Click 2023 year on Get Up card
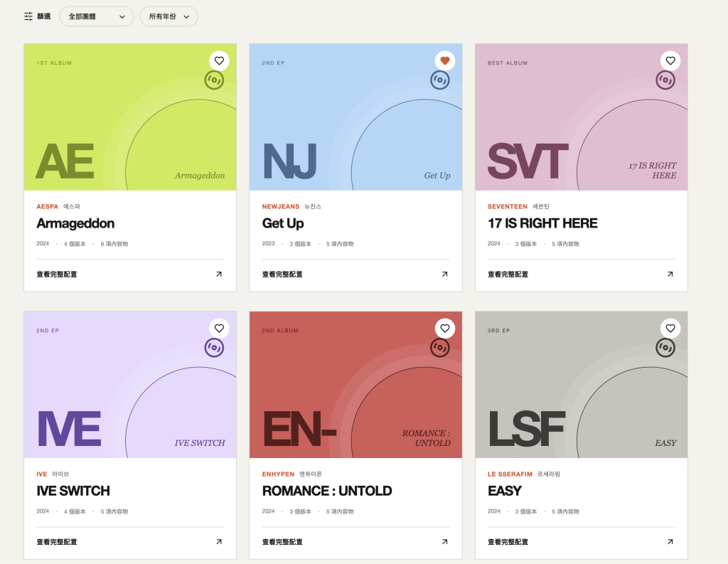The width and height of the screenshot is (728, 564). coord(268,243)
